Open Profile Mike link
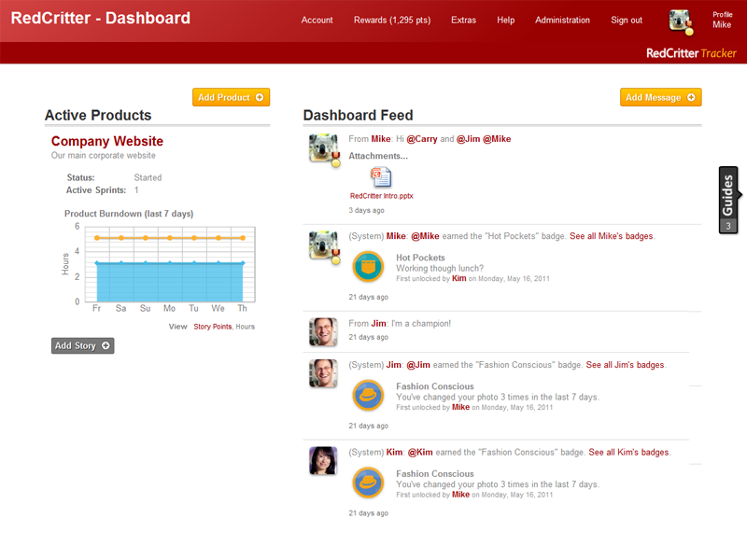 coord(722,20)
